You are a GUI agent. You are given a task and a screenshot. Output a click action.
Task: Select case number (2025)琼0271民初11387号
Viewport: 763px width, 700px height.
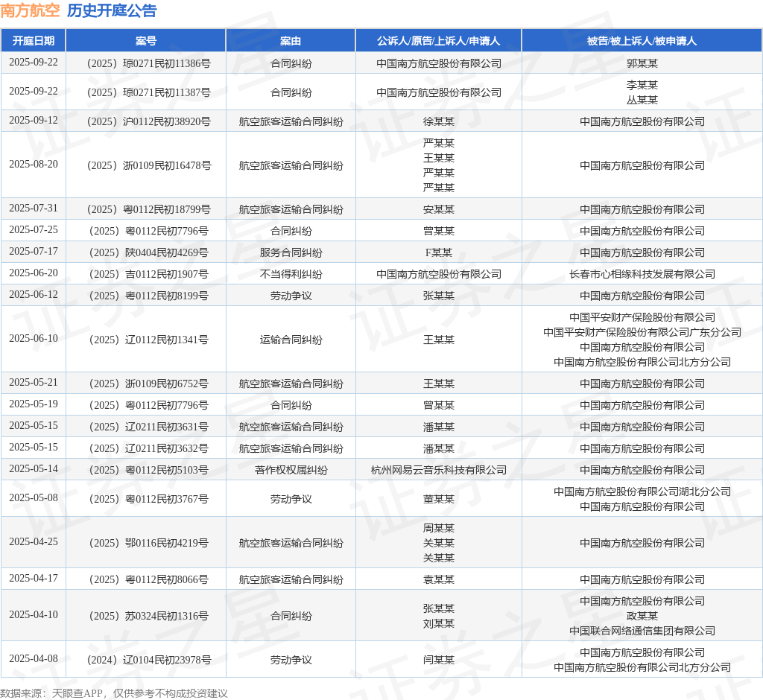(148, 92)
